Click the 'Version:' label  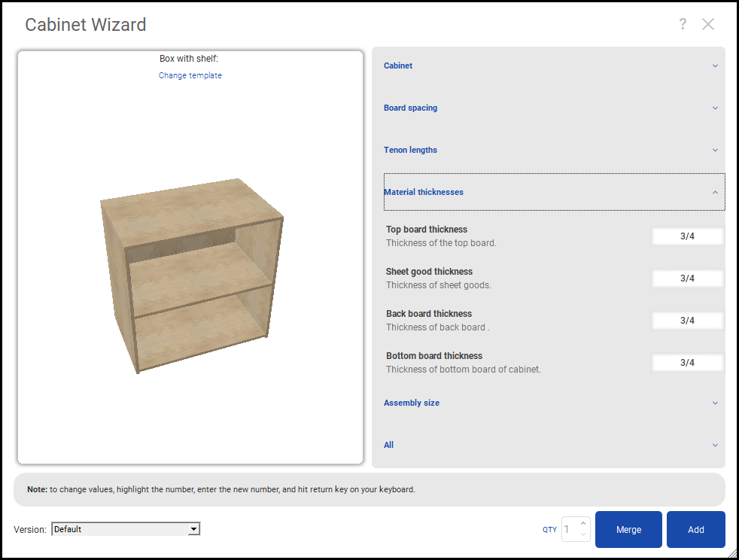pos(30,529)
